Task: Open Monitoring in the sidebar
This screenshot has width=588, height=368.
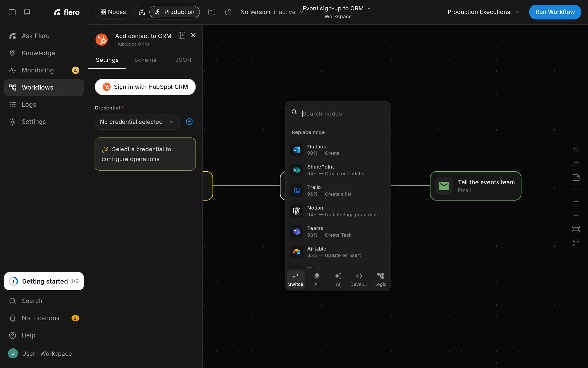Action: pyautogui.click(x=44, y=70)
